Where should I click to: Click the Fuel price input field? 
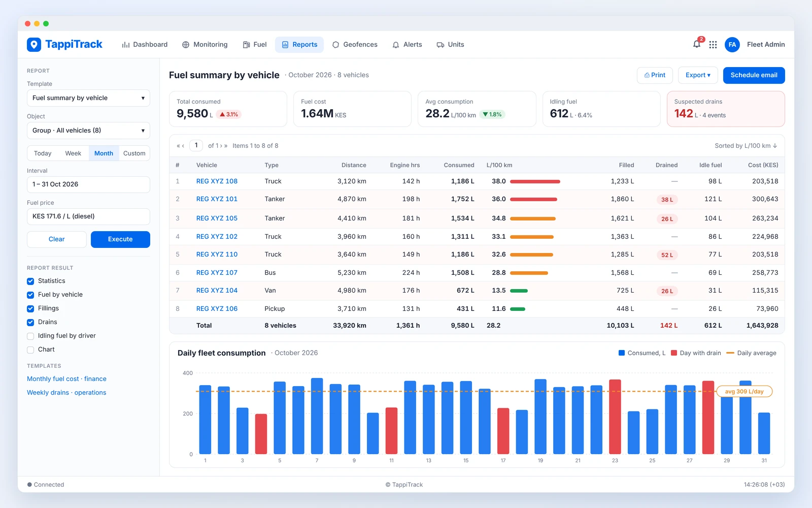(88, 216)
